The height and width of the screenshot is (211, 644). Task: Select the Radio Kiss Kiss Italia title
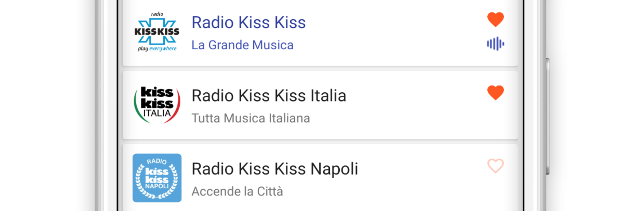pos(269,96)
